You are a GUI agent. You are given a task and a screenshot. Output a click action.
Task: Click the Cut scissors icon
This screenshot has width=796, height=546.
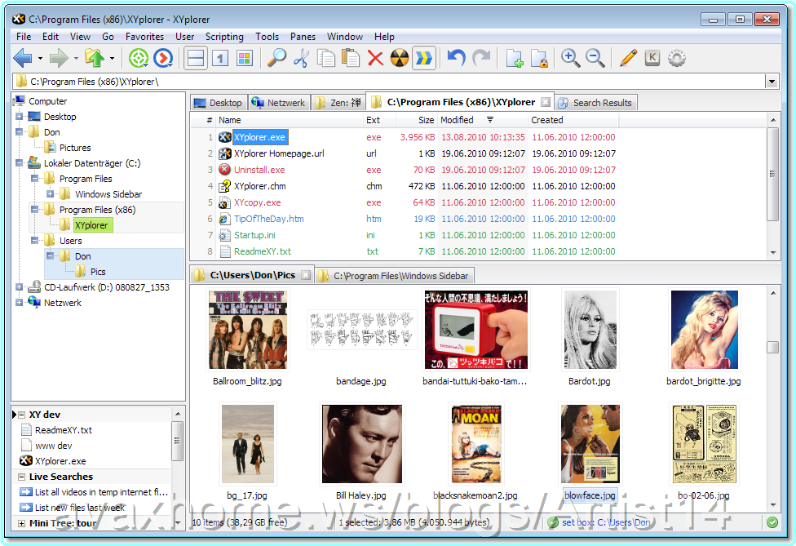point(302,58)
